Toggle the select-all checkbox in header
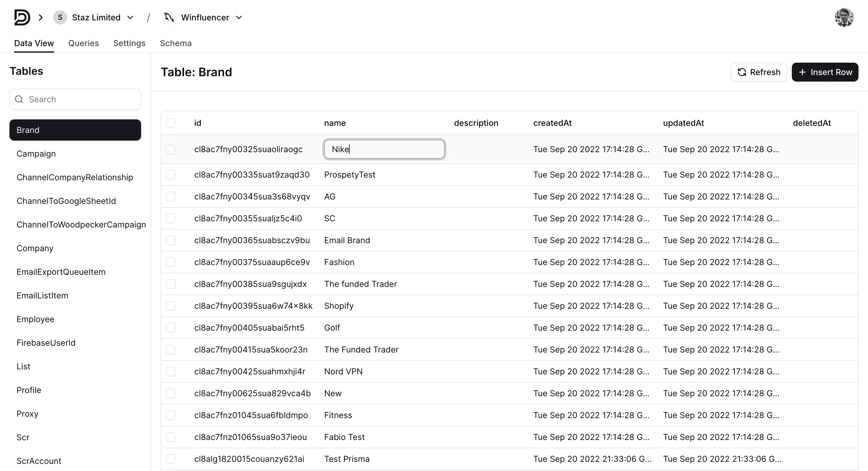Viewport: 868px width, 471px height. (171, 123)
